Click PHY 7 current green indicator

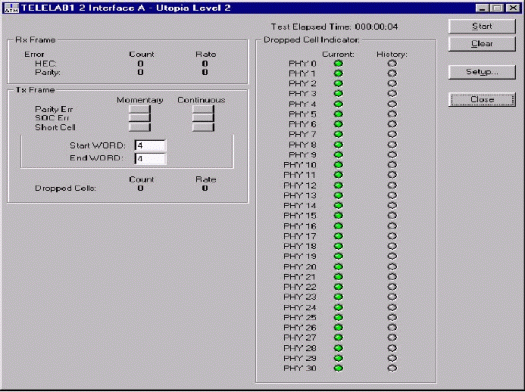click(x=339, y=134)
